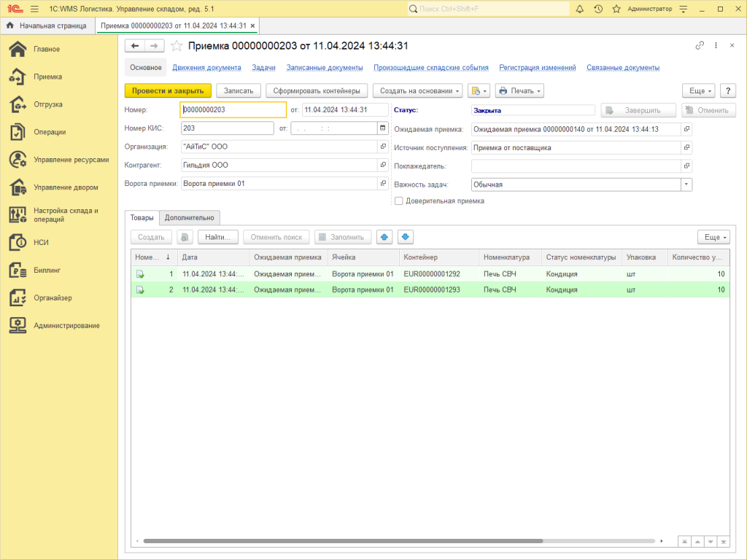747x560 pixels.
Task: Open the notifications bell icon
Action: click(580, 9)
